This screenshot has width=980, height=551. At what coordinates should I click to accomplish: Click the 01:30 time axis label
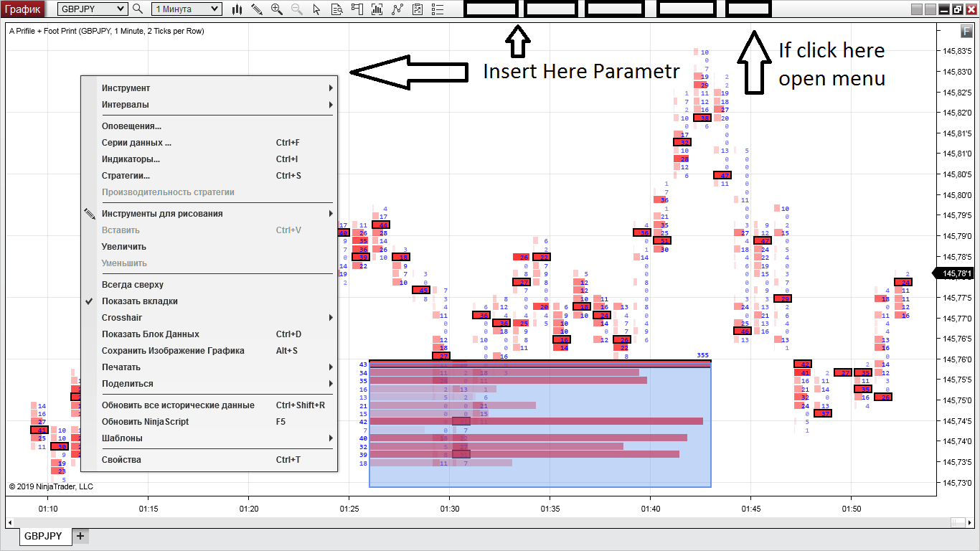coord(449,508)
